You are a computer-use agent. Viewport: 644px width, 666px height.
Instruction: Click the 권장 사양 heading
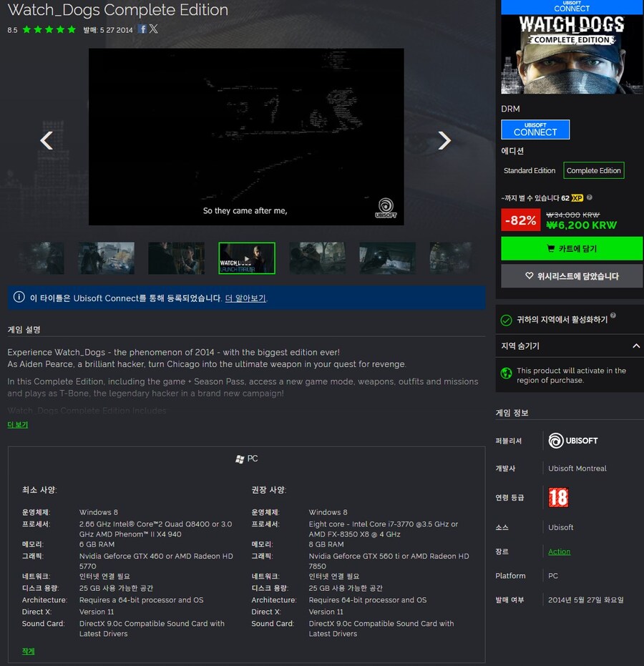268,490
